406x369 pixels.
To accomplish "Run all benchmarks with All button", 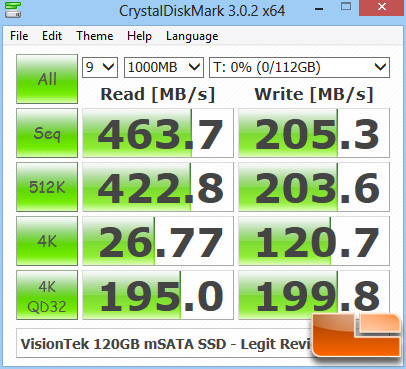I will pyautogui.click(x=47, y=79).
